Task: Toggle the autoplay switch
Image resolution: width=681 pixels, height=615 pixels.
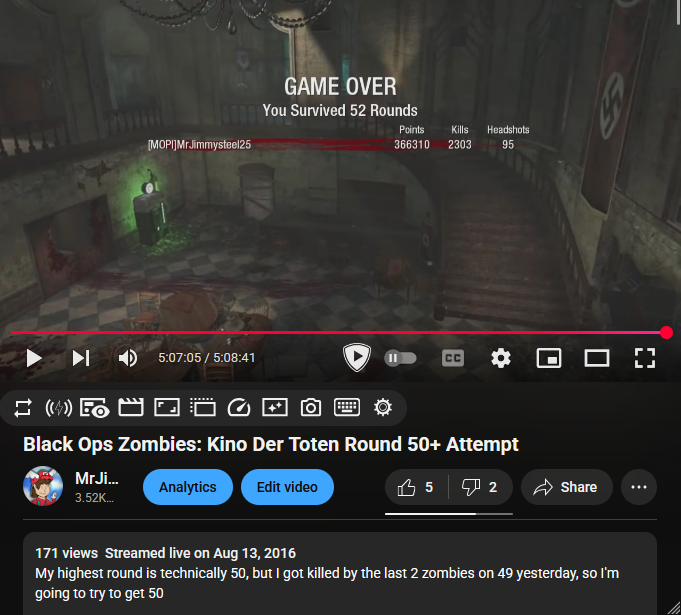Action: click(x=400, y=358)
